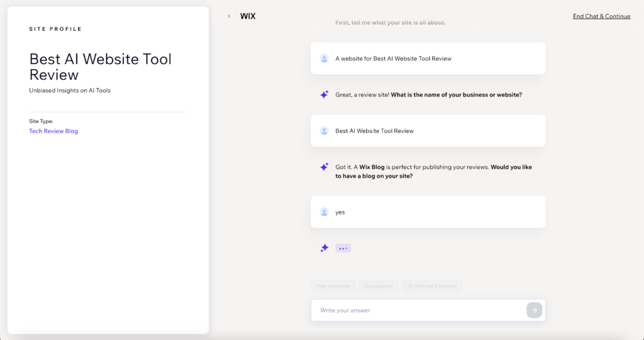This screenshot has width=644, height=340.
Task: Click avatar in 'Best AI Website Tool Review' reply
Action: click(x=324, y=131)
